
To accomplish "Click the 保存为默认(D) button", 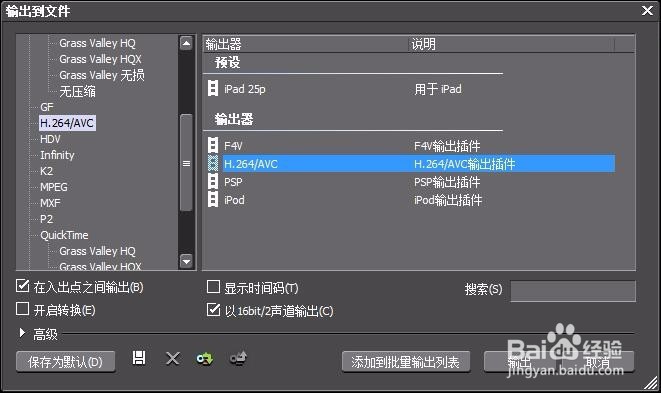I will pyautogui.click(x=65, y=362).
